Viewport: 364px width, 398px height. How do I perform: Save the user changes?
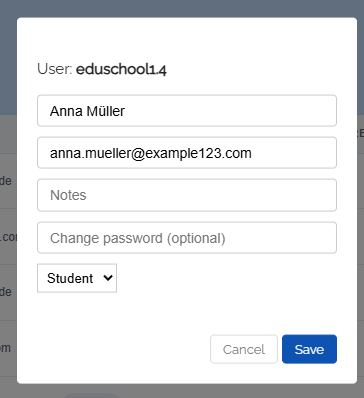coord(309,349)
